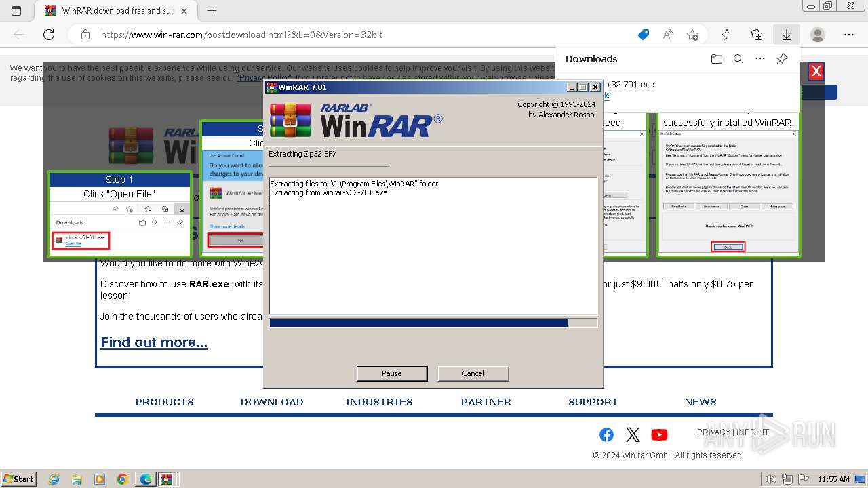868x488 pixels.
Task: Click downloaded file x32-701.exe entry
Action: pyautogui.click(x=629, y=85)
